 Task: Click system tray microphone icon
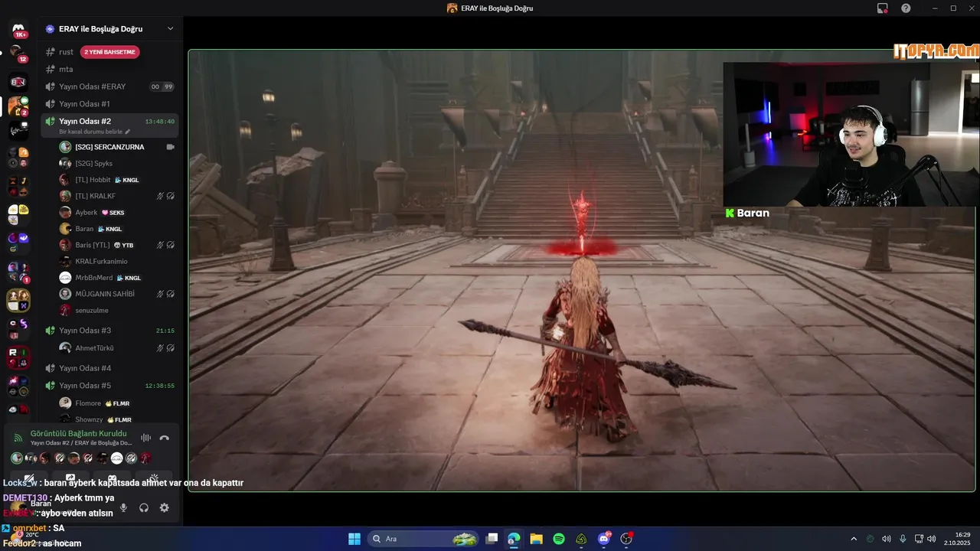(903, 539)
